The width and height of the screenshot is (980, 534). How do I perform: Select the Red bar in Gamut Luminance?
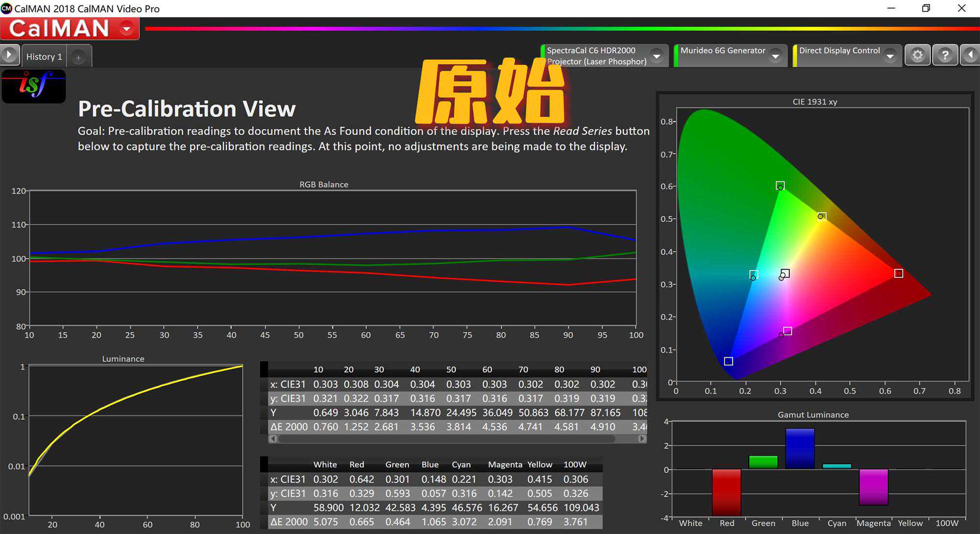[726, 491]
